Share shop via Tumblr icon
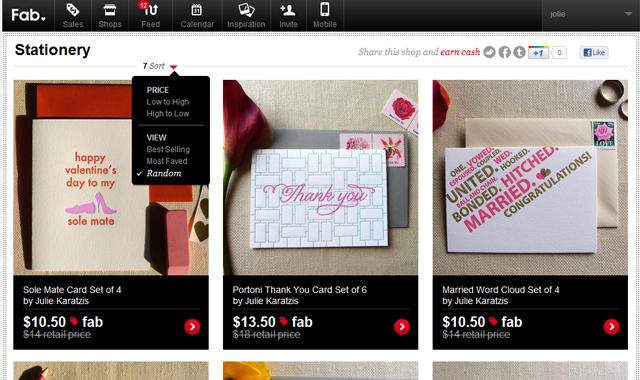This screenshot has width=640, height=380. [519, 52]
